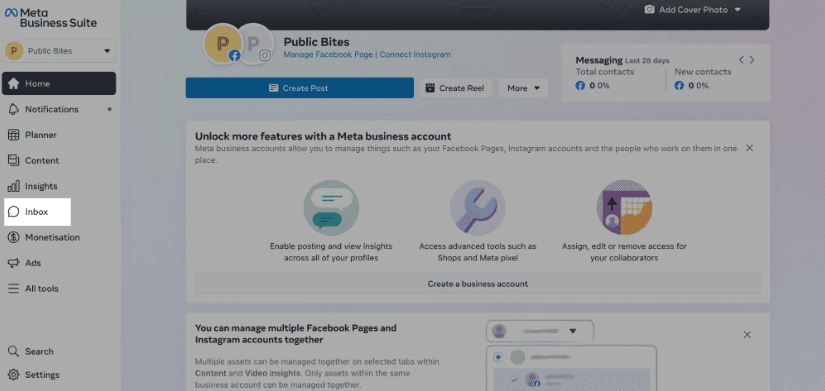
Task: Open the More dropdown
Action: pyautogui.click(x=523, y=88)
